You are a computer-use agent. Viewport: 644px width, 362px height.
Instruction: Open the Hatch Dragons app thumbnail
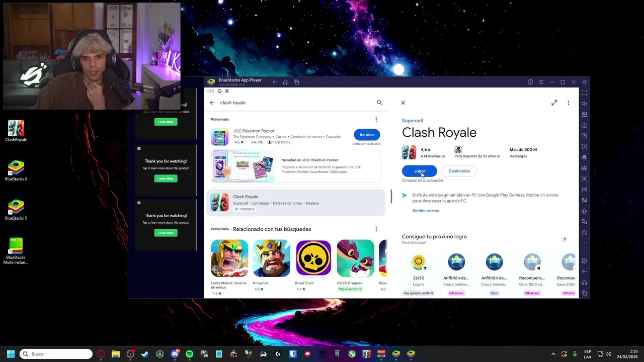356,258
